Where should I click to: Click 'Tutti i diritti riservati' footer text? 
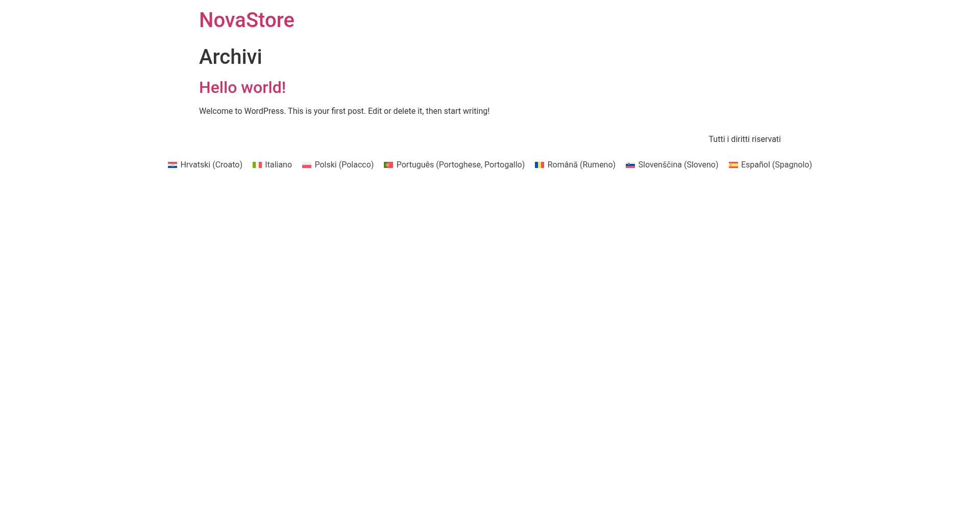(x=744, y=139)
